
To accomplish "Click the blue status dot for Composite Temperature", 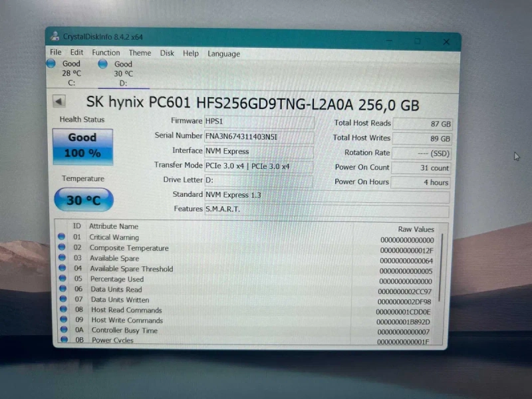I will (62, 247).
